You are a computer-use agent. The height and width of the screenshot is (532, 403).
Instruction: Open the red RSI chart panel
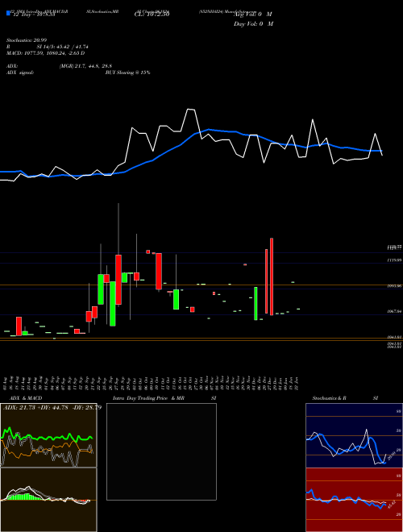(x=354, y=500)
